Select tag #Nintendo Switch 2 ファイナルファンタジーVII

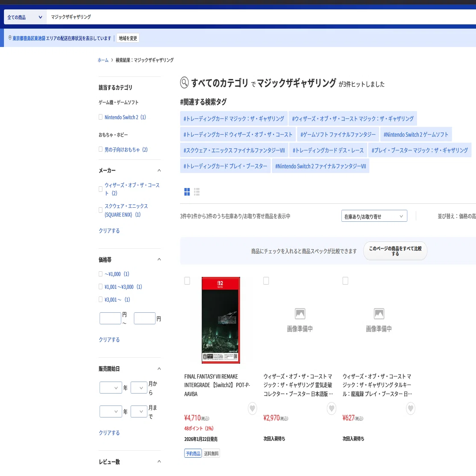point(320,166)
